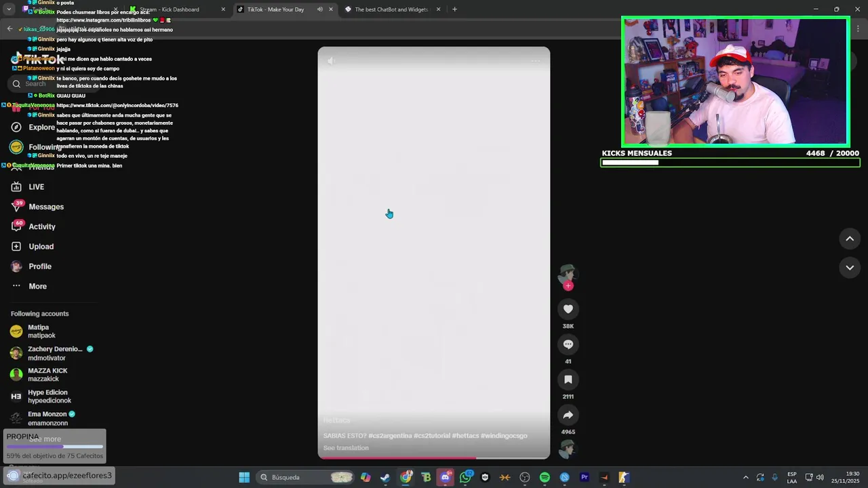868x488 pixels.
Task: Open Discord from the taskbar
Action: coord(446,477)
